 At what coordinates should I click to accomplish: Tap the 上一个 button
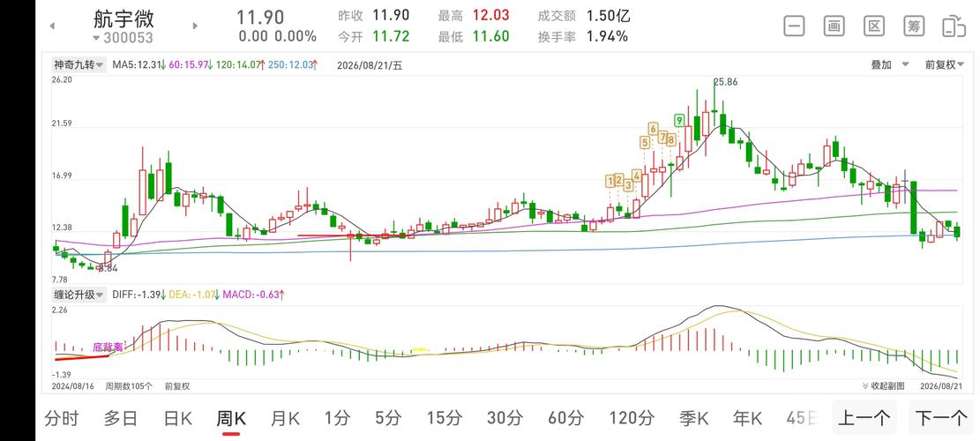click(x=864, y=418)
